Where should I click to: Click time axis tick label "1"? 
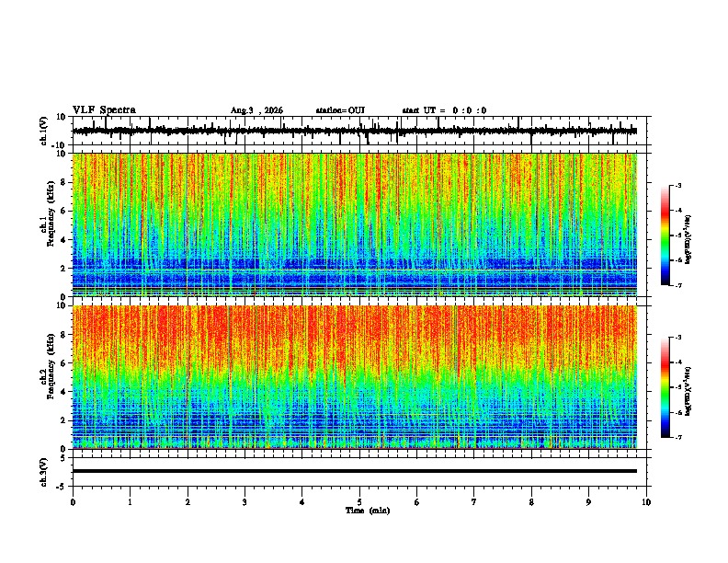(130, 502)
